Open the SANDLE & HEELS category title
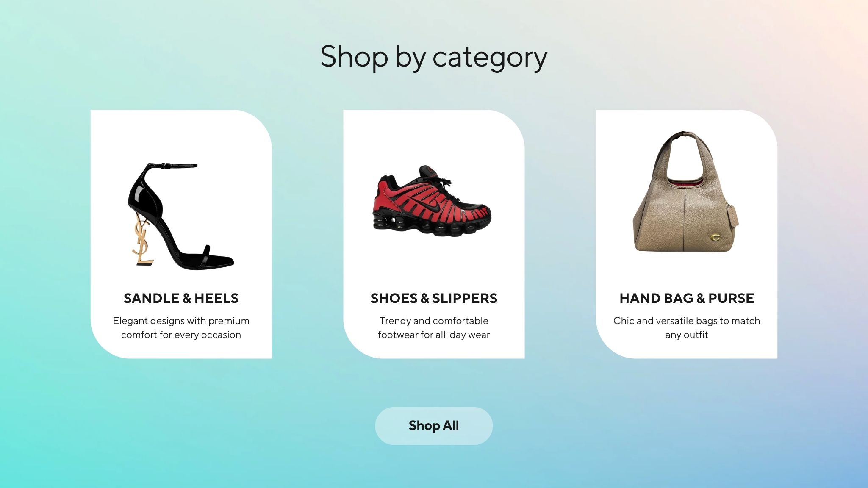The width and height of the screenshot is (868, 488). pos(181,298)
